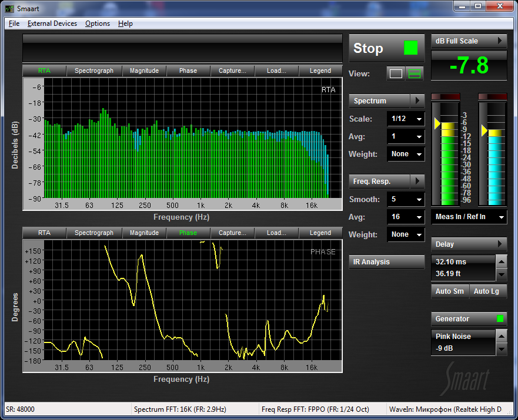The image size is (518, 420).
Task: Lower generator level with down arrow
Action: tap(501, 349)
